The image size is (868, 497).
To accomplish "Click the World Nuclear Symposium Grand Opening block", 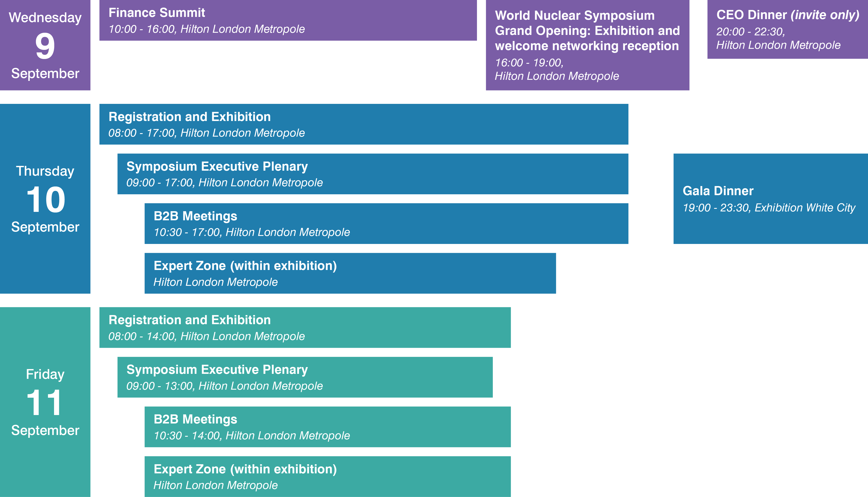I will coord(587,45).
